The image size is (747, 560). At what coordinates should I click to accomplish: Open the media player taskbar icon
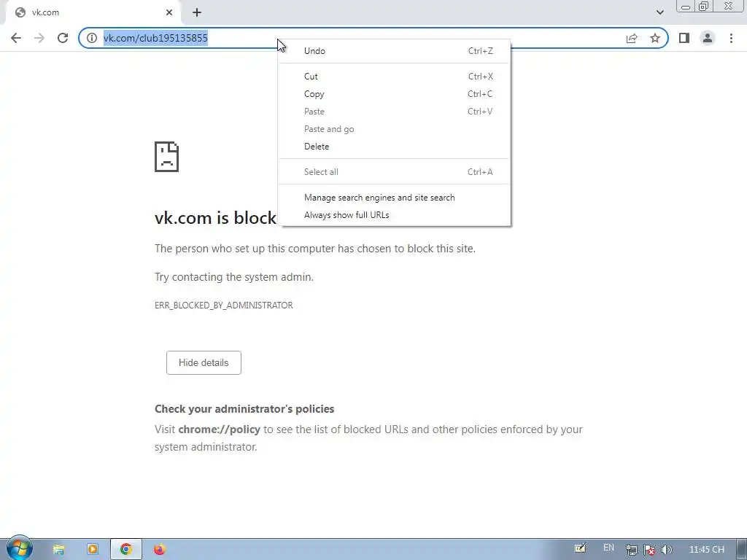[93, 550]
